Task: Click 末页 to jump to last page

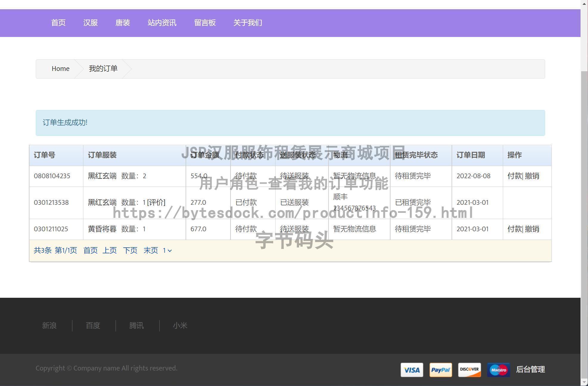Action: pyautogui.click(x=150, y=250)
